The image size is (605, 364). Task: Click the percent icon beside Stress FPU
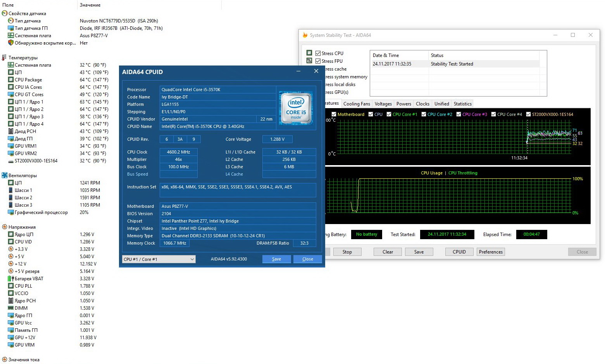coord(309,60)
